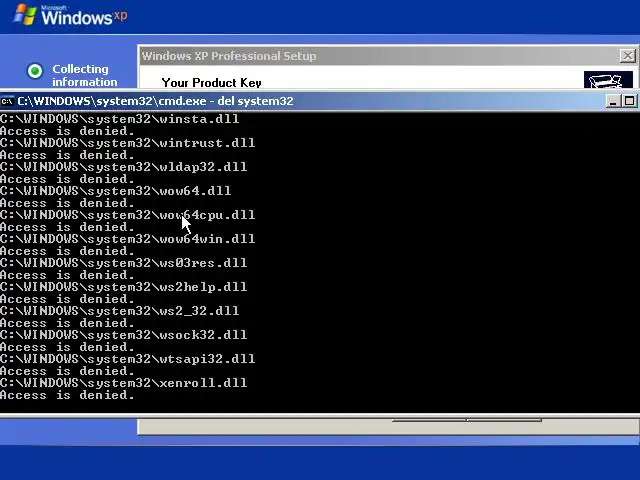The height and width of the screenshot is (480, 640).
Task: Click the wow64.dll path line
Action: point(116,191)
